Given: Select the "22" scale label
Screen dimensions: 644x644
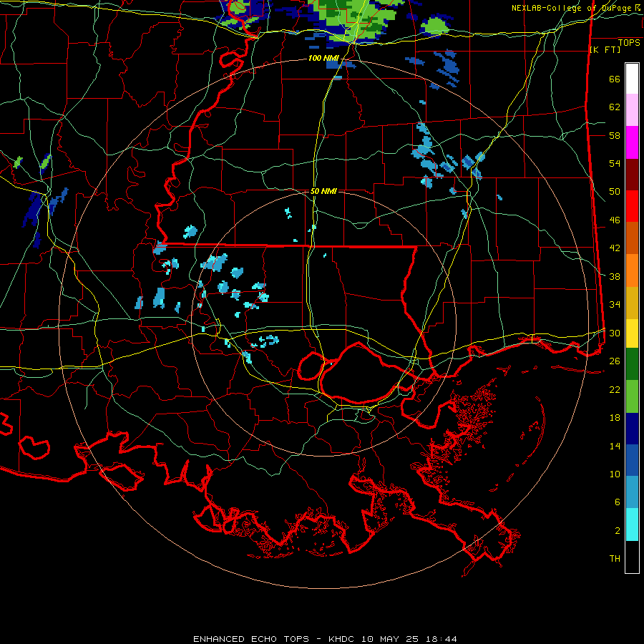Looking at the screenshot, I should tap(615, 389).
